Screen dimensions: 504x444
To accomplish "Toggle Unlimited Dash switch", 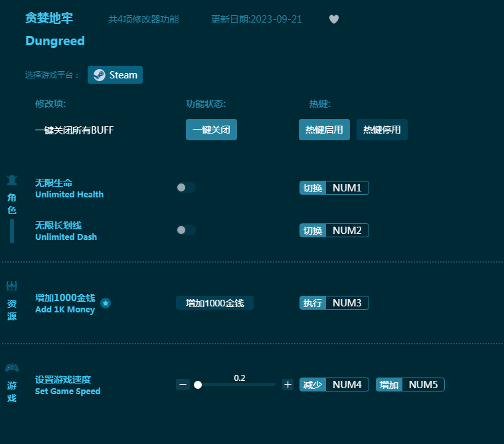I will point(186,230).
